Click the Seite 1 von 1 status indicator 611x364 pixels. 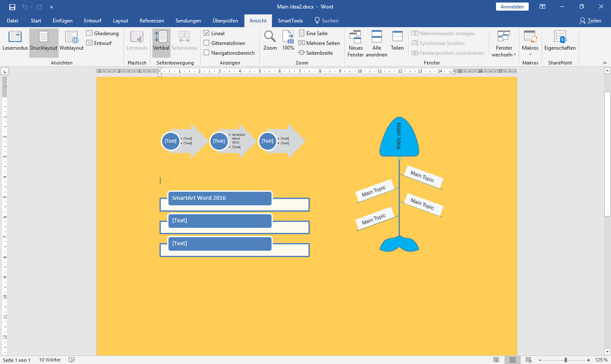pyautogui.click(x=17, y=360)
